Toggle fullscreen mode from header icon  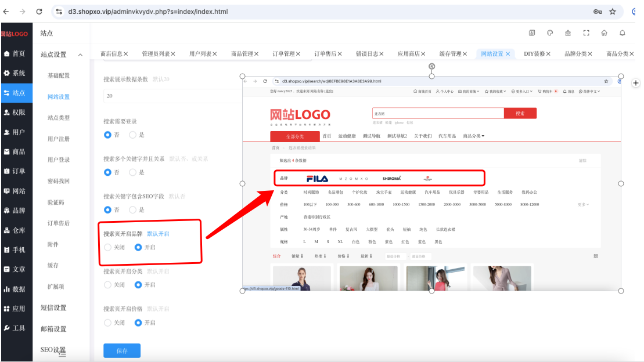(x=586, y=33)
